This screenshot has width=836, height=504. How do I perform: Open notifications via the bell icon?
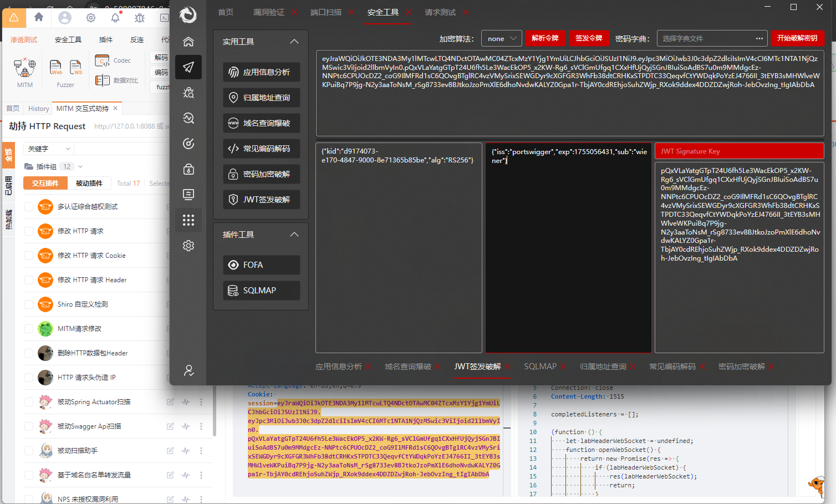click(x=114, y=17)
